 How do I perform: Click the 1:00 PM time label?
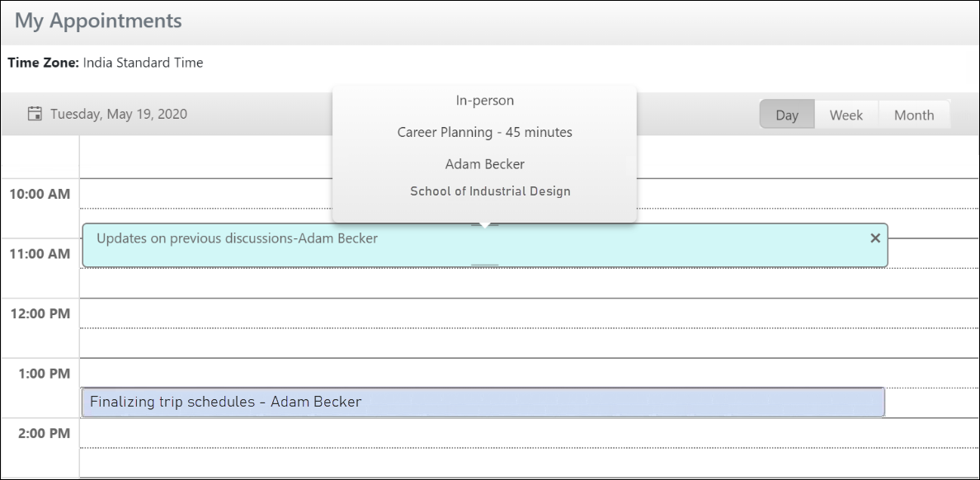tap(44, 374)
